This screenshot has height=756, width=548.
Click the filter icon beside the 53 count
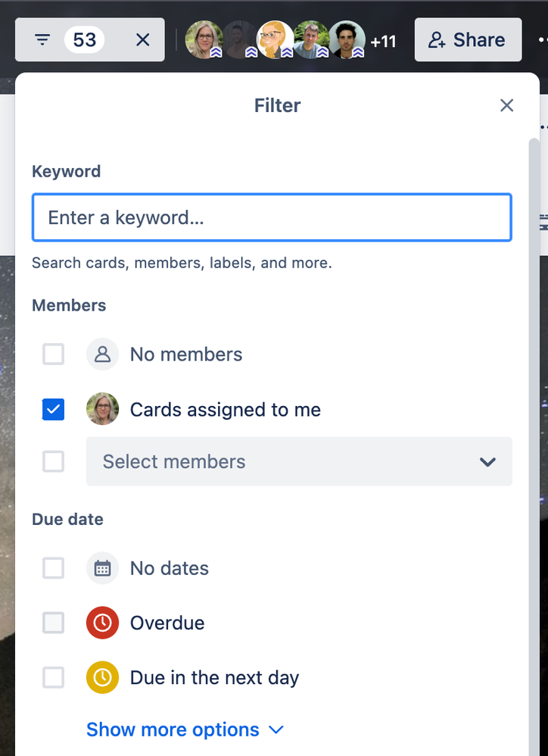(42, 40)
